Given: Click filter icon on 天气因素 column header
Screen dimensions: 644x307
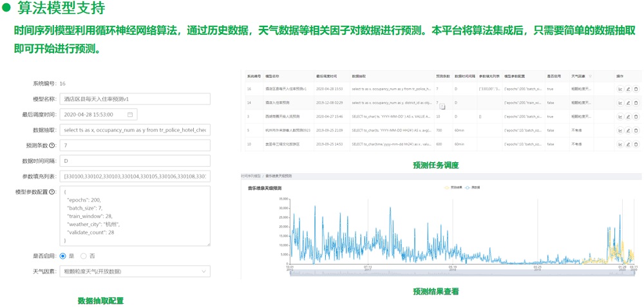Looking at the screenshot, I should click(x=590, y=76).
